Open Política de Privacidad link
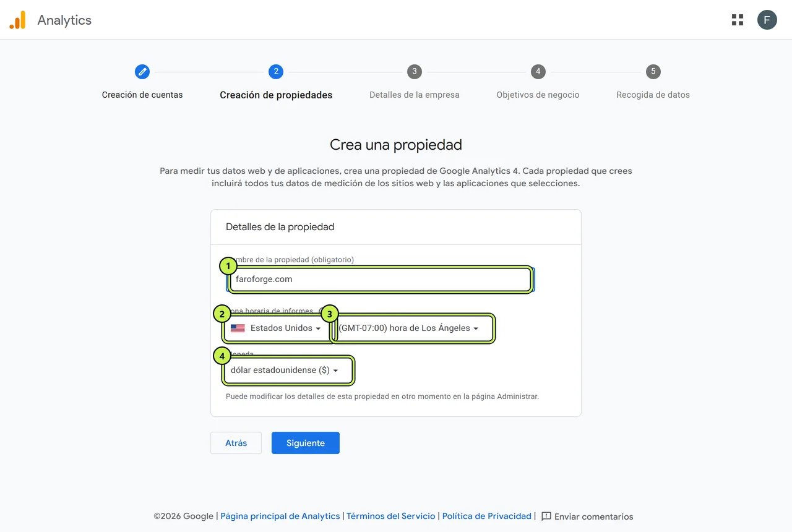Image resolution: width=792 pixels, height=532 pixels. point(487,517)
